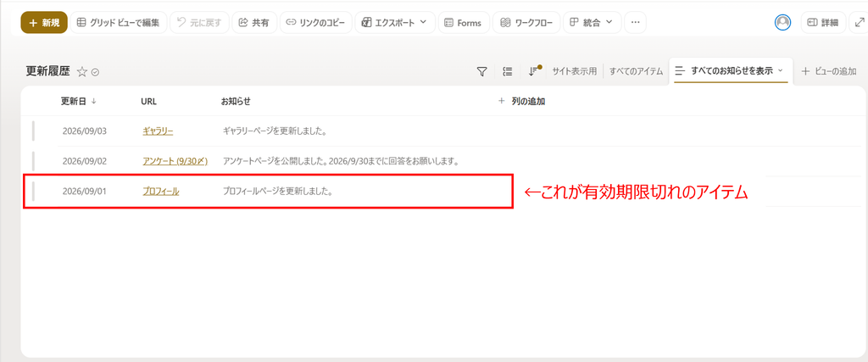Click the text プロフィールページを更新しました。
868x362 pixels.
(277, 192)
